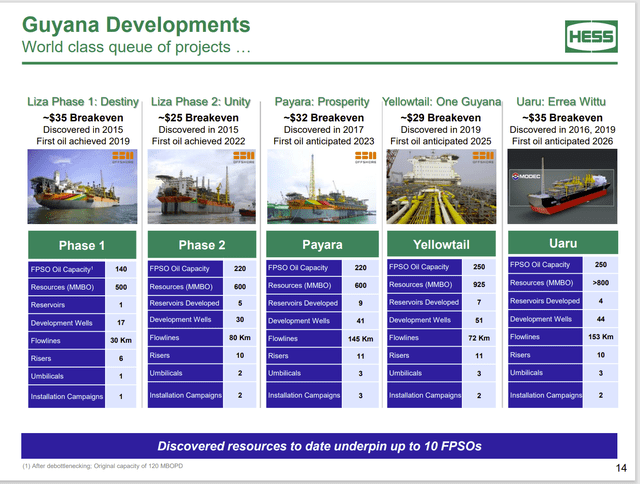
Task: Click the Yellowtail: One Guyana heading
Action: 441,102
